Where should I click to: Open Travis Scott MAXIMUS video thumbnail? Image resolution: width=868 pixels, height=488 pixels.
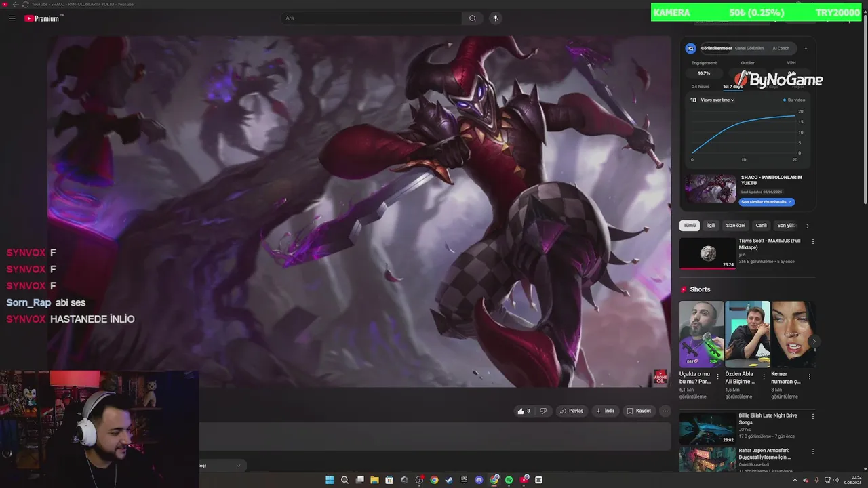707,253
